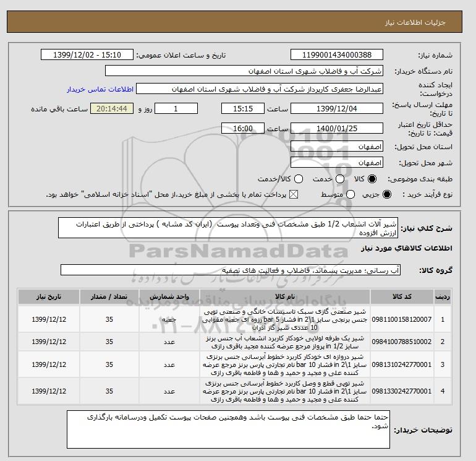Click row 3 product name شیر دروازه ای
The height and width of the screenshot is (461, 476).
[285, 364]
